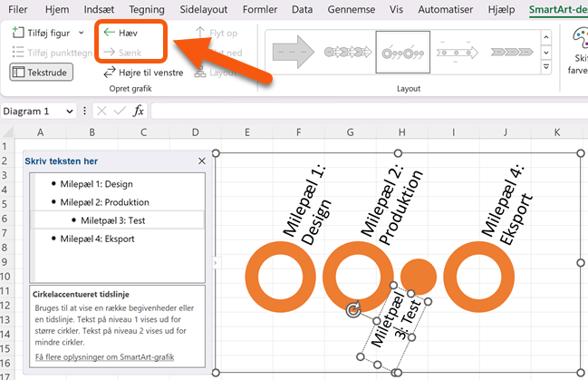Click the Tilføj figur button
Screen dimensions: 588x380
pos(43,32)
